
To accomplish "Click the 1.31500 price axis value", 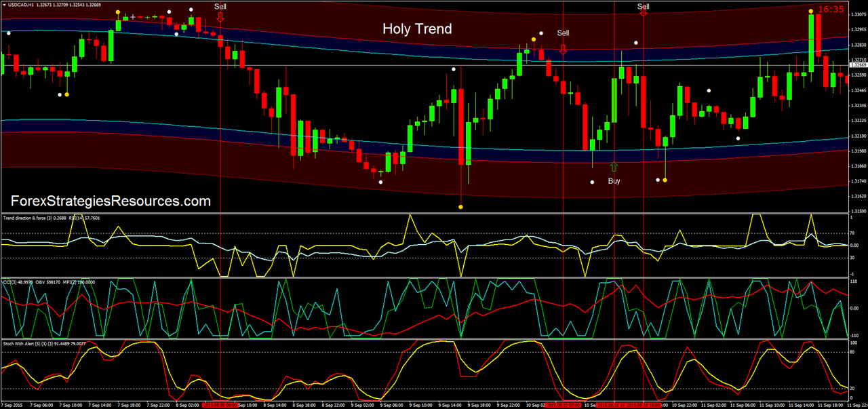I will (x=859, y=211).
